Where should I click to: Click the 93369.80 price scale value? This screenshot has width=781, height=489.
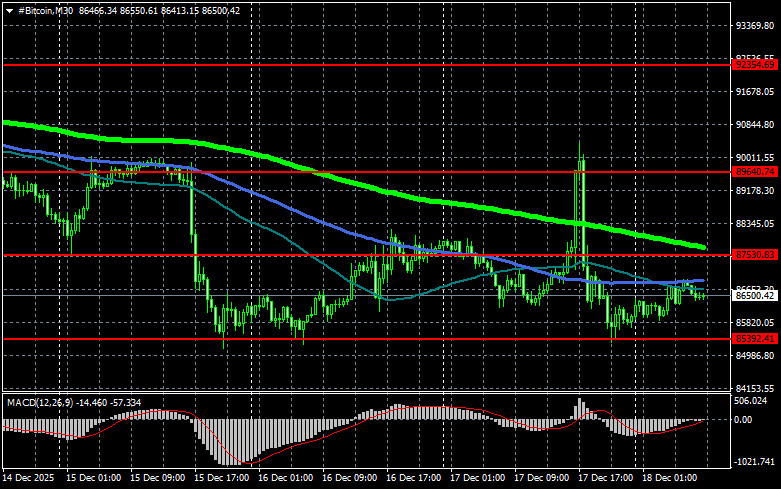click(755, 25)
